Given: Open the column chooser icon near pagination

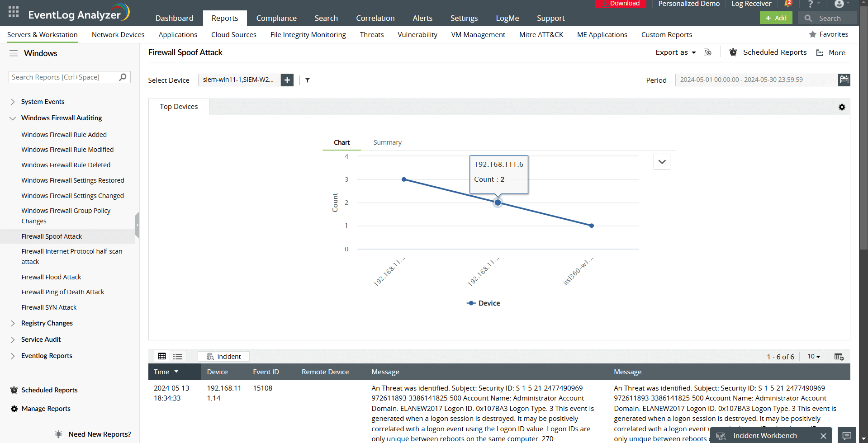Looking at the screenshot, I should [x=839, y=357].
